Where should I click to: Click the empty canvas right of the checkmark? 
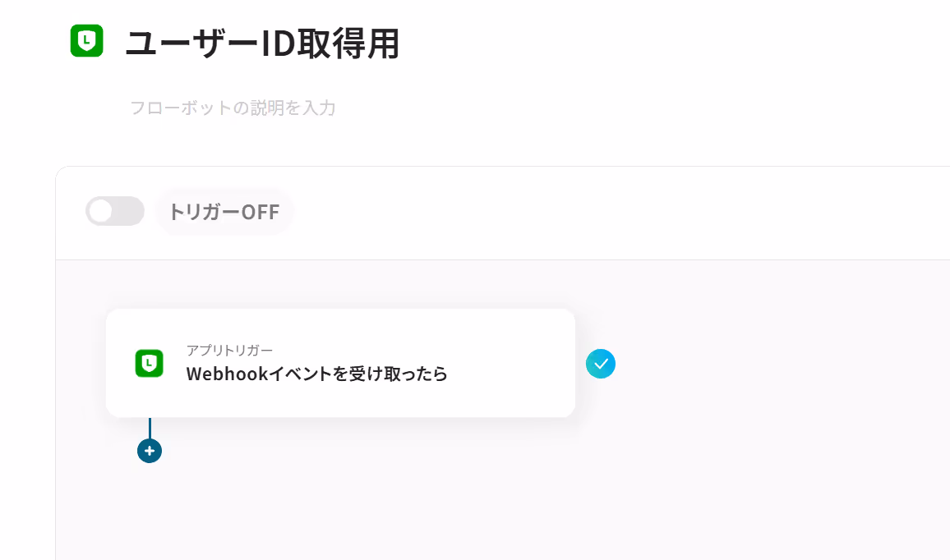[x=782, y=363]
